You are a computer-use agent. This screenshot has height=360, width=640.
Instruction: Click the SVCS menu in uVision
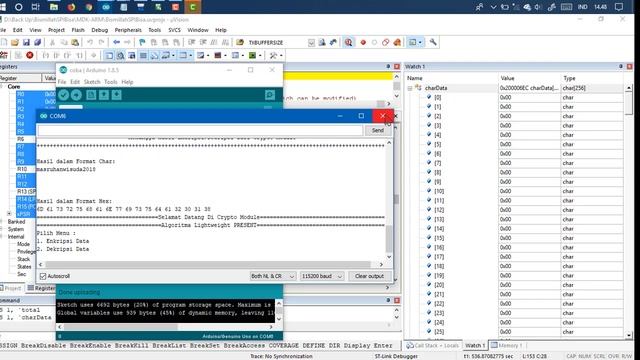(x=174, y=30)
